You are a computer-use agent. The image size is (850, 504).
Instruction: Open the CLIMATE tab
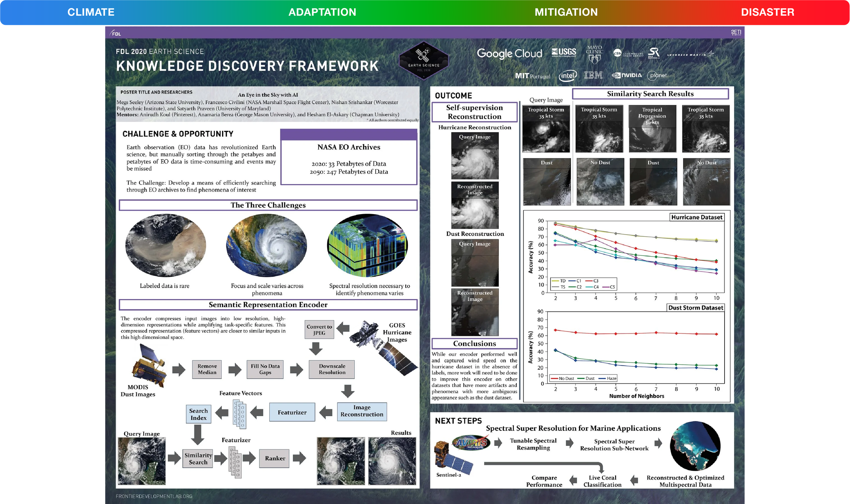[91, 12]
